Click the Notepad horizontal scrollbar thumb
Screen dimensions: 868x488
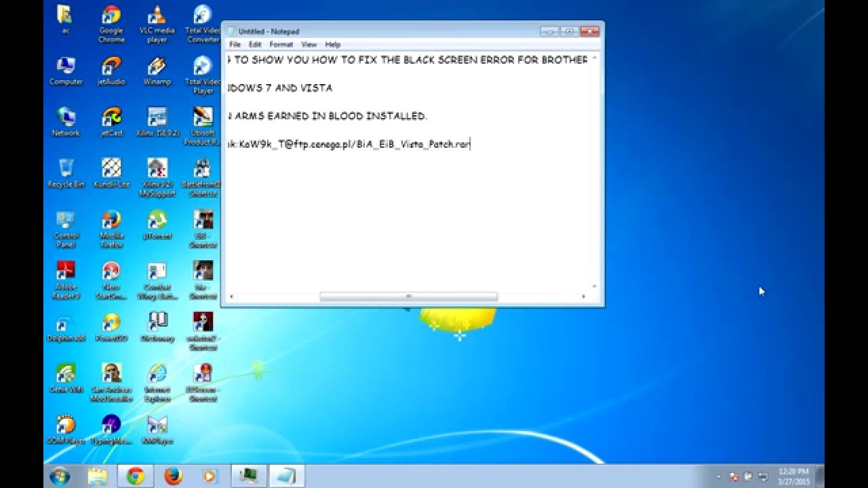tap(408, 296)
